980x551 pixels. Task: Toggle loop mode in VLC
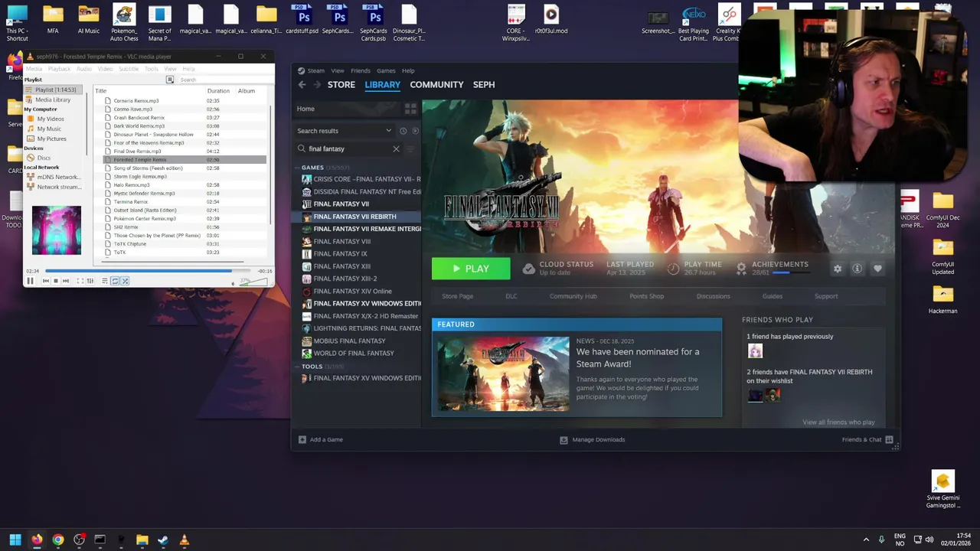click(x=115, y=281)
